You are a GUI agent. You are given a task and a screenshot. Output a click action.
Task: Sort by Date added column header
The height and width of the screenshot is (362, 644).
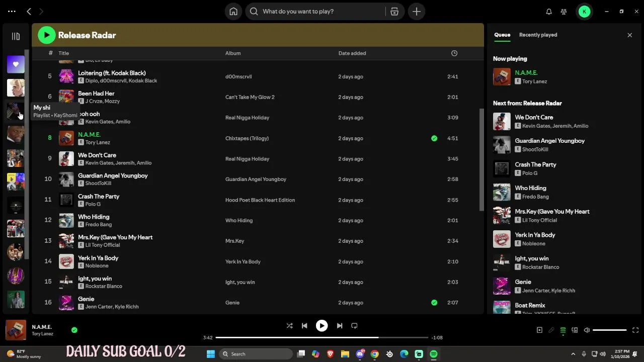pos(352,53)
